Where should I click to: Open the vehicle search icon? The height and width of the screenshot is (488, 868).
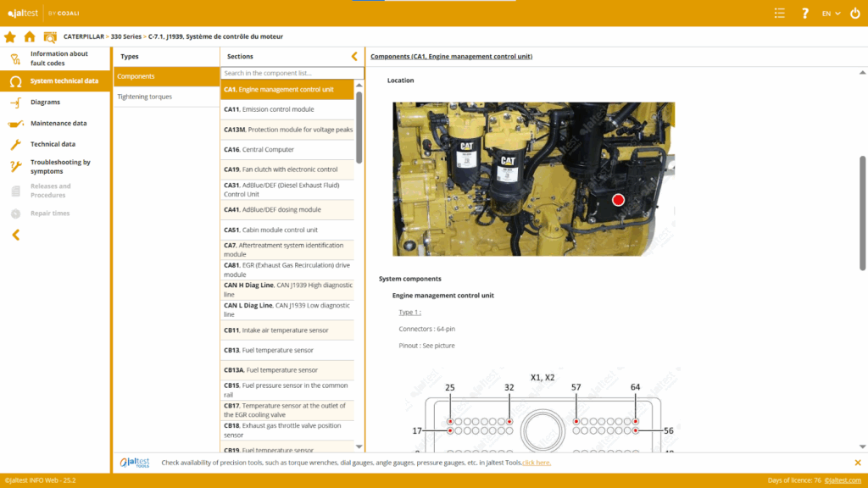50,36
